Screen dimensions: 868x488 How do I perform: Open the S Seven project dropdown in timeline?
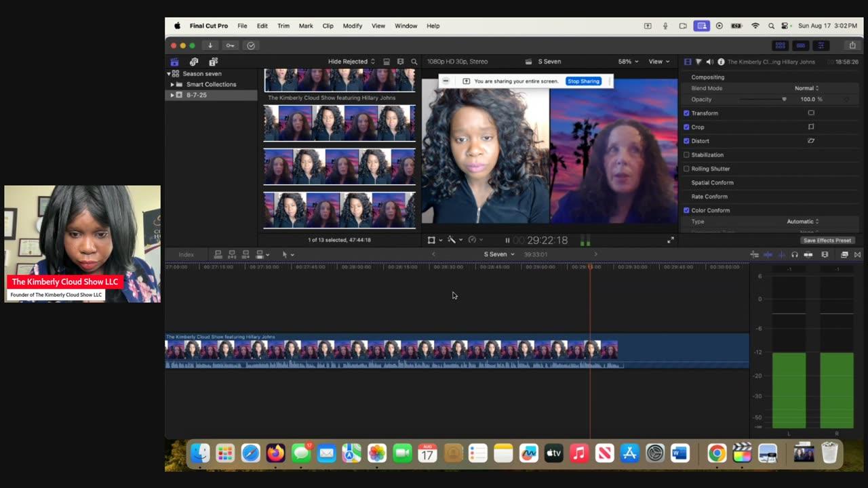click(x=499, y=254)
